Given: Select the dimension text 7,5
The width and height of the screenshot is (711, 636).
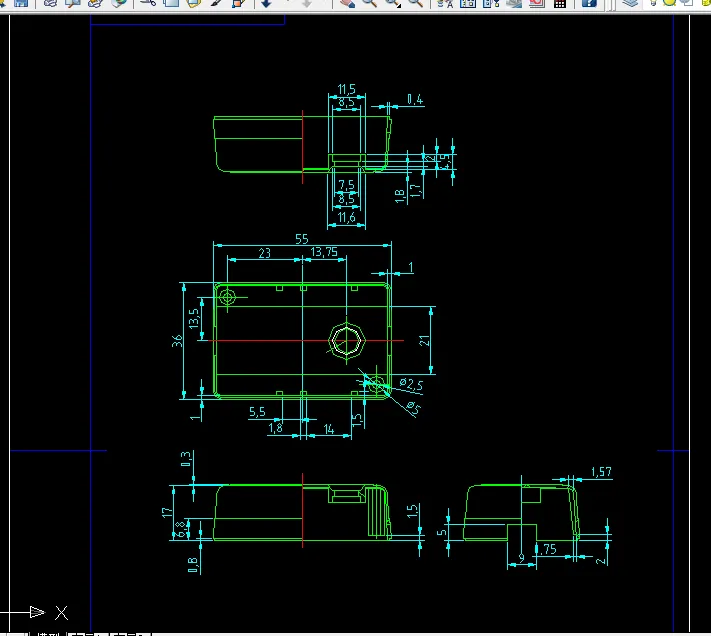Looking at the screenshot, I should click(346, 185).
